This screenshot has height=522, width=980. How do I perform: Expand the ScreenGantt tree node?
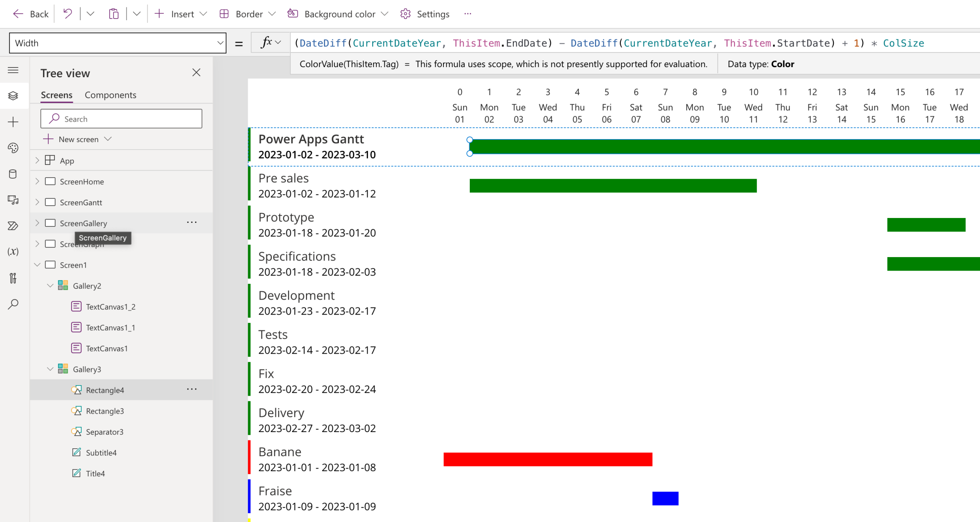tap(37, 202)
